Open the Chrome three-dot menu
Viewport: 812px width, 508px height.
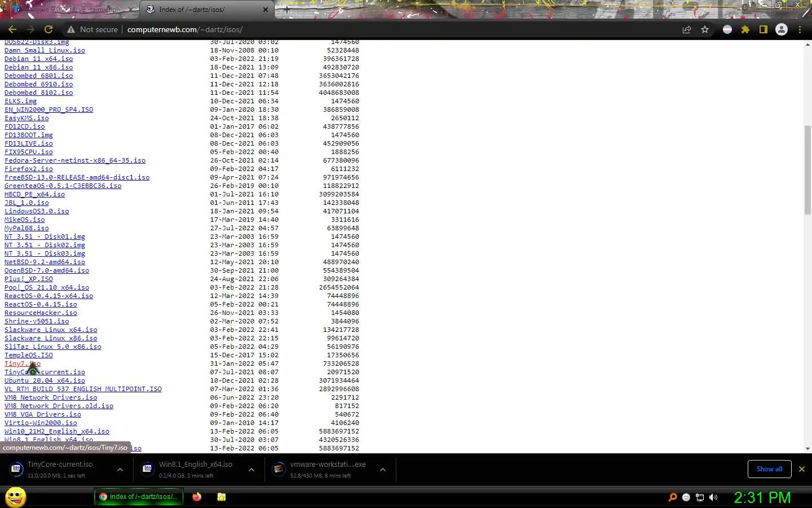click(x=800, y=29)
